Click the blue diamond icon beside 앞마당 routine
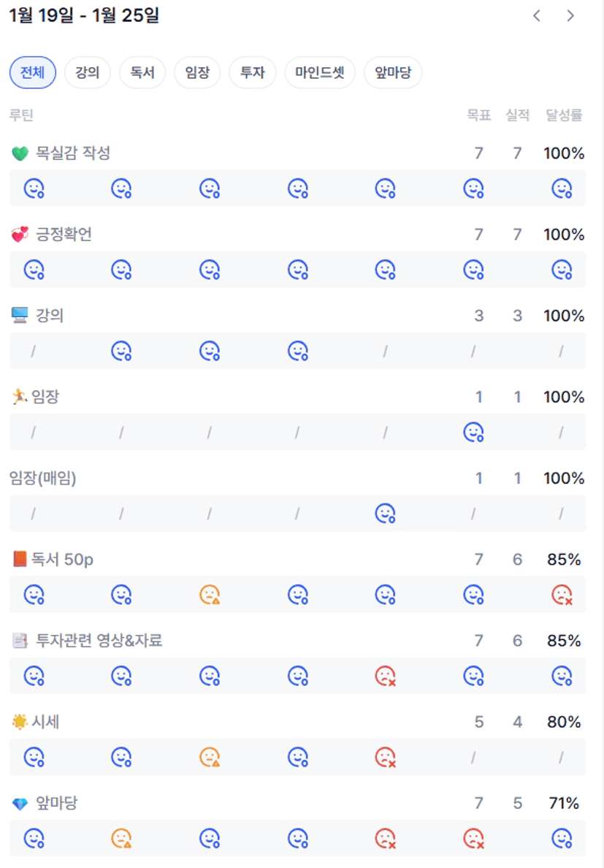This screenshot has width=604, height=868. (20, 804)
